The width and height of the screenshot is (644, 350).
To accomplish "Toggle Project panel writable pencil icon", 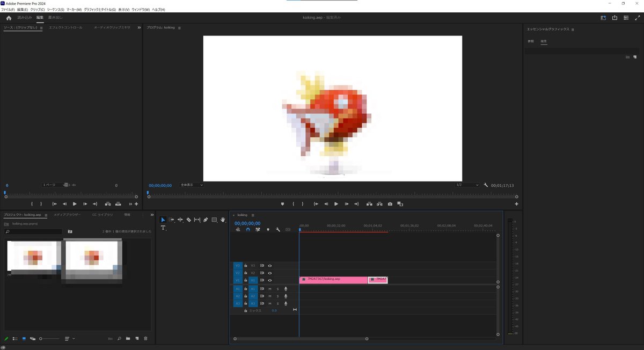I will point(6,339).
